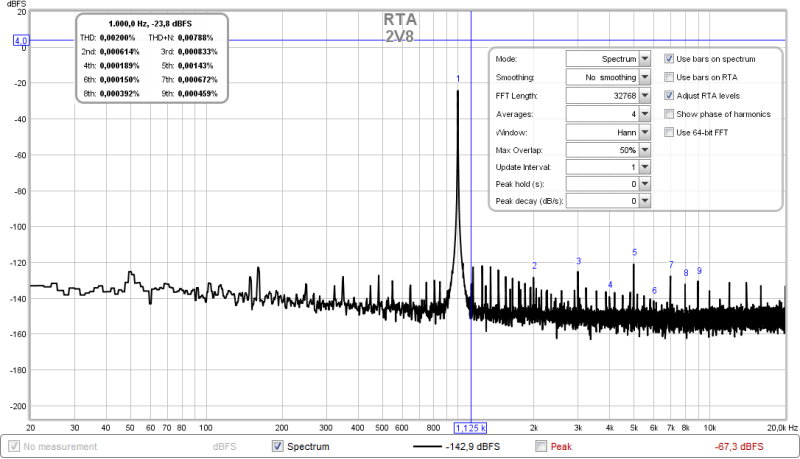Click the 9th harmonic marker label
This screenshot has width=800, height=459.
point(699,271)
